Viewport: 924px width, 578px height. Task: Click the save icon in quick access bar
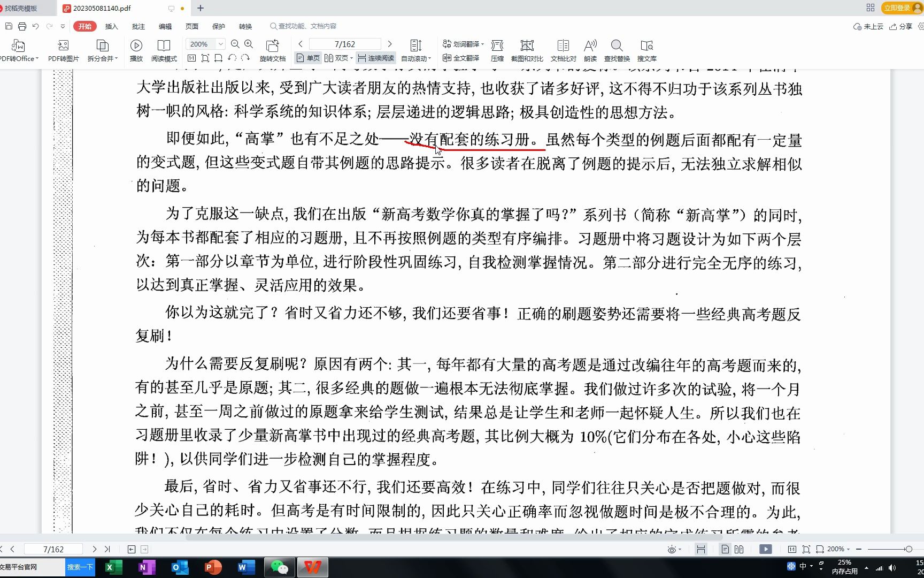[9, 26]
